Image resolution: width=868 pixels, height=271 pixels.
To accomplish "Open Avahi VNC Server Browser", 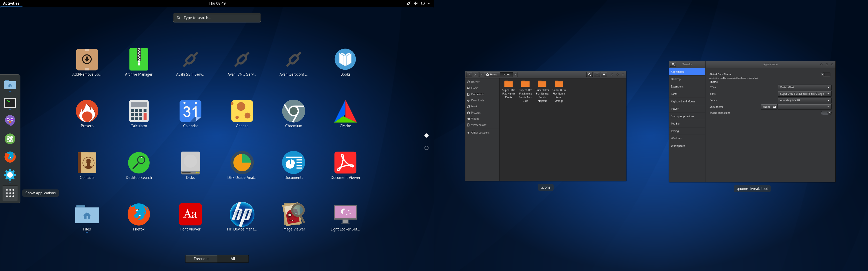I will click(242, 63).
